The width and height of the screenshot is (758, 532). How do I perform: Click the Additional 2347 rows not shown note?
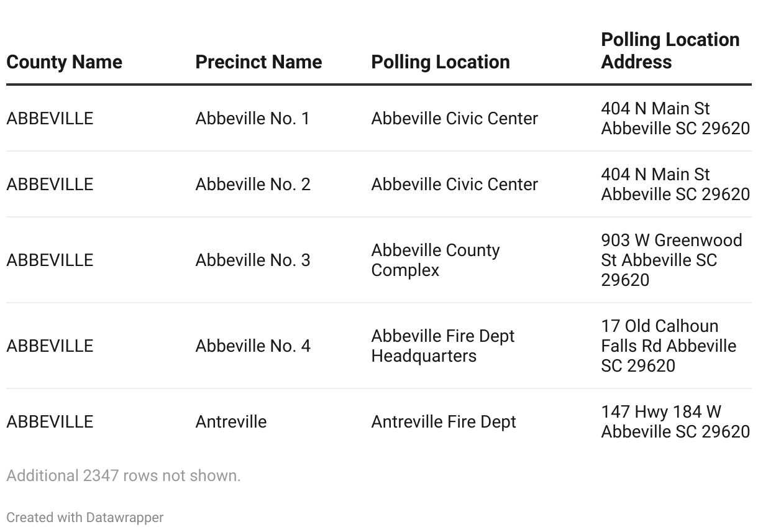coord(124,476)
